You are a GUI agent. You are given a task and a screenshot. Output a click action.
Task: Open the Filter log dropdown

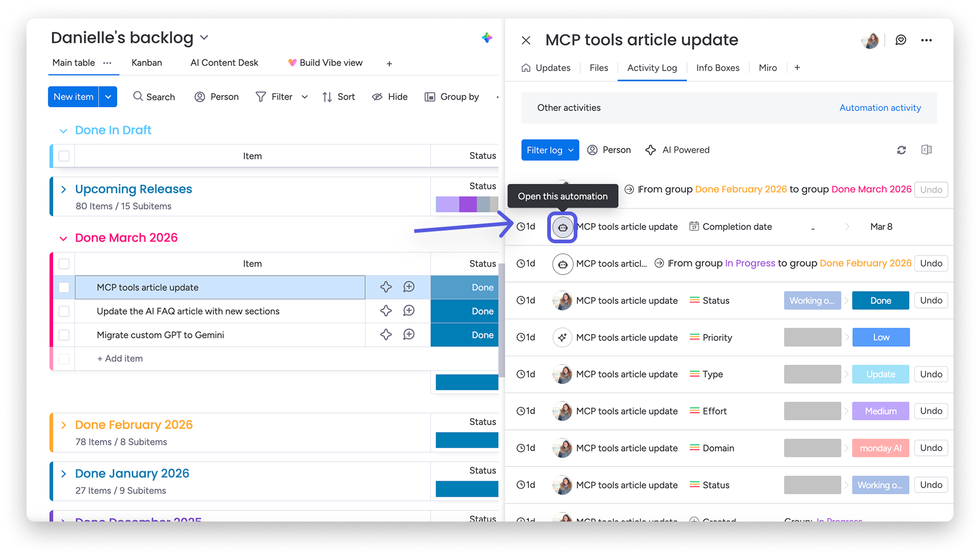[x=549, y=150]
